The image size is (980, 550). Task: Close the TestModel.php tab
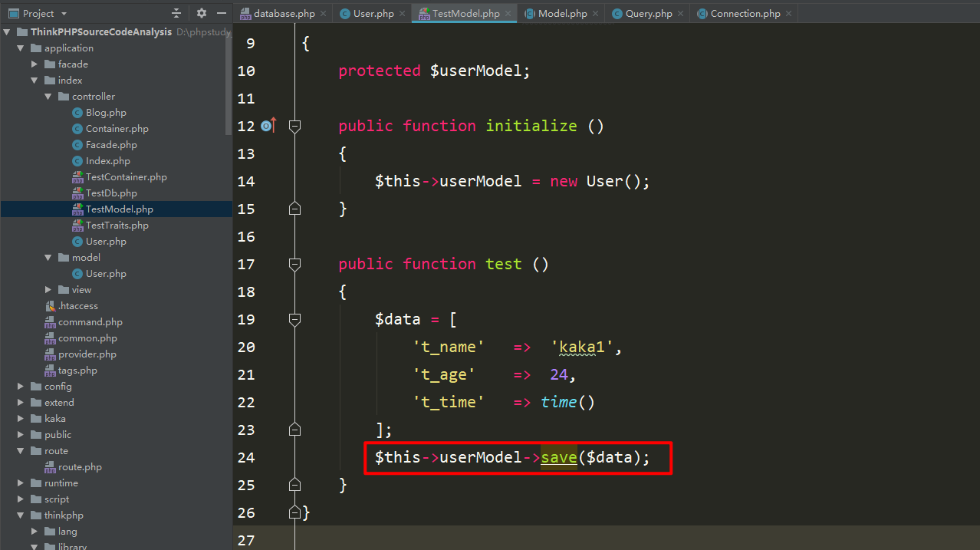[508, 14]
